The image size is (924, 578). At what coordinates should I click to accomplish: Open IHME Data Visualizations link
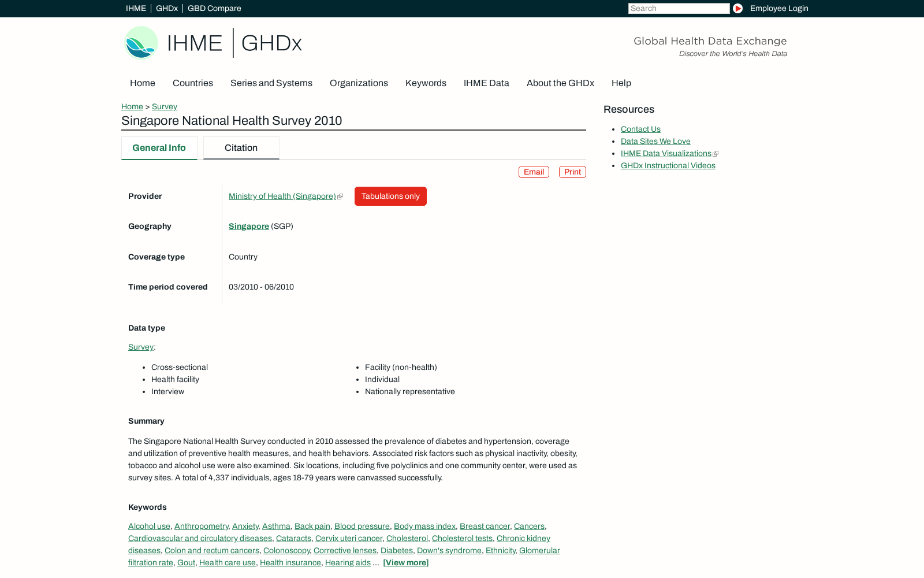[x=666, y=153]
